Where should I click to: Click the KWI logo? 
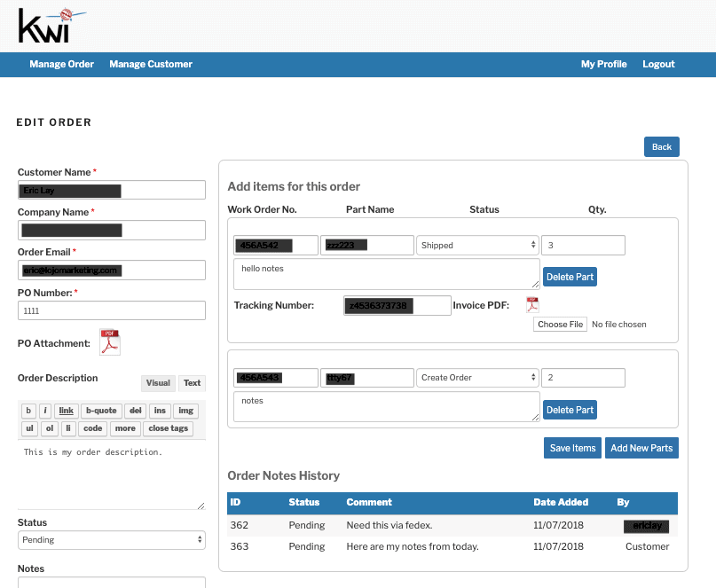click(51, 25)
